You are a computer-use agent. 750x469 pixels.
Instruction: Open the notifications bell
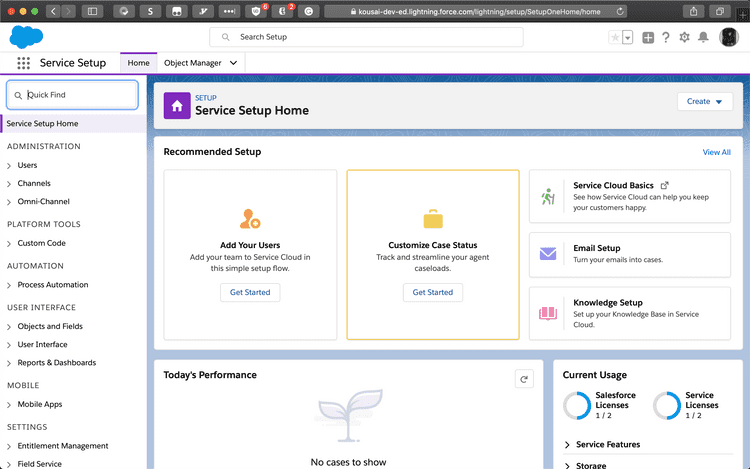pos(704,37)
